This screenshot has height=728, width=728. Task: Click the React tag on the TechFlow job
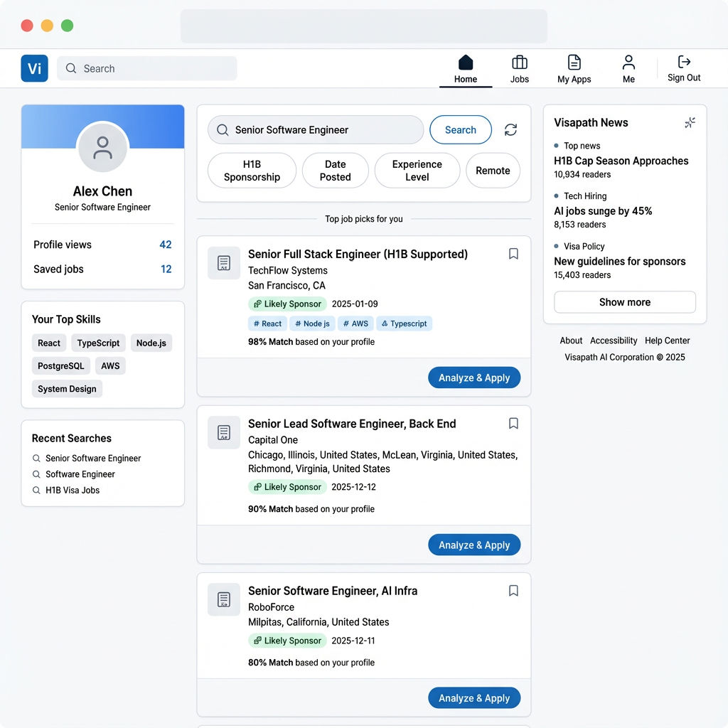click(x=267, y=323)
